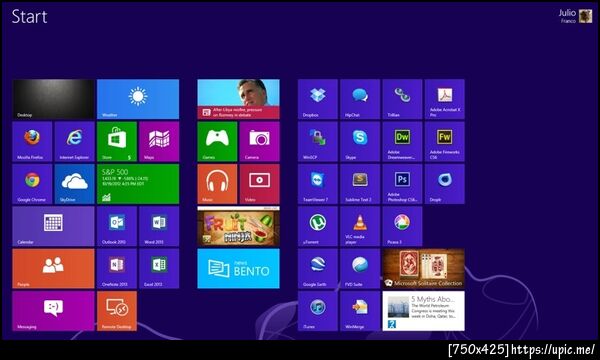Open Julio Franco user account menu
Image resolution: width=600 pixels, height=360 pixels.
575,16
